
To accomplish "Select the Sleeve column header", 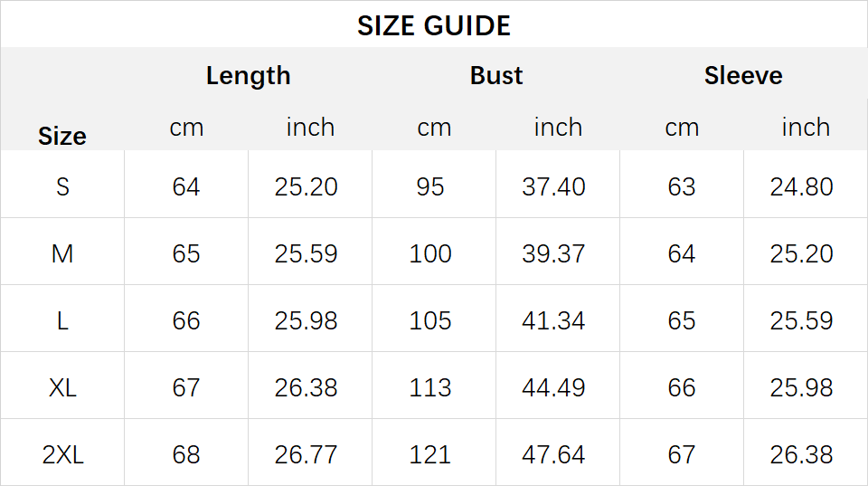I will click(743, 75).
